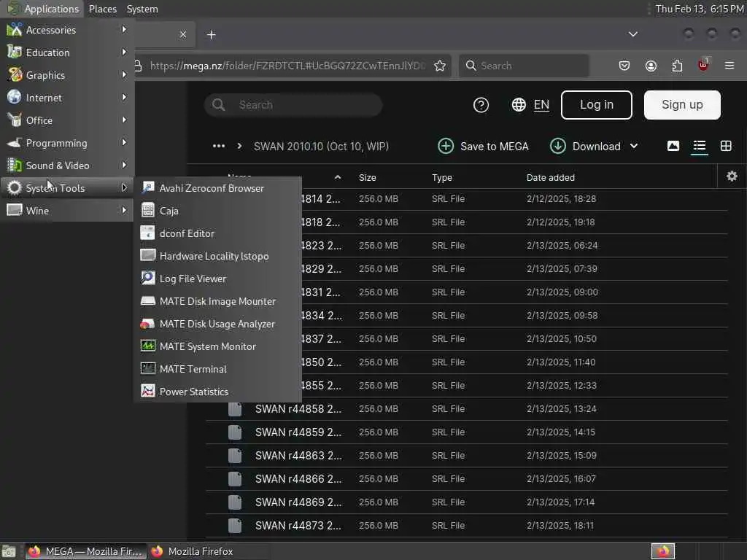Expand the Office submenu arrow
Image resolution: width=747 pixels, height=560 pixels.
tap(124, 120)
